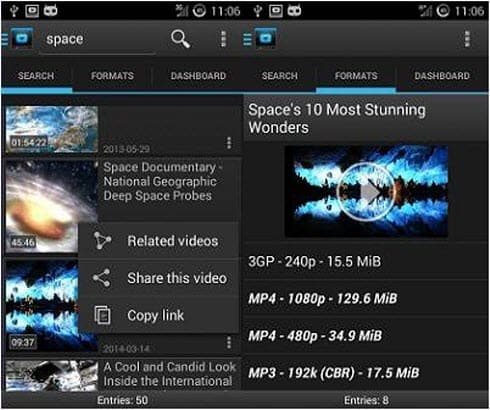Tap the search magnifier icon

(x=180, y=39)
